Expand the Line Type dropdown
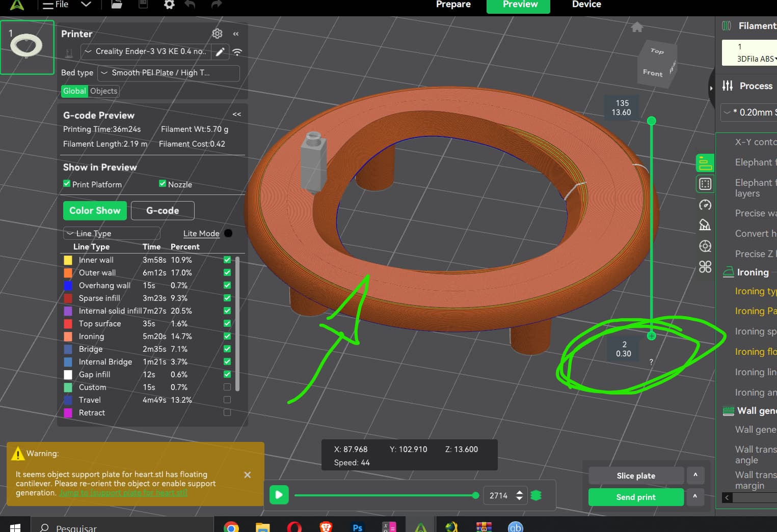This screenshot has height=532, width=777. (112, 233)
